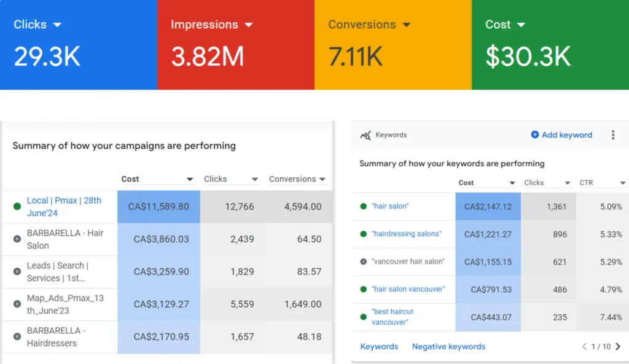Click paused status icon for Map_Ads_Pmax campaign

(17, 304)
